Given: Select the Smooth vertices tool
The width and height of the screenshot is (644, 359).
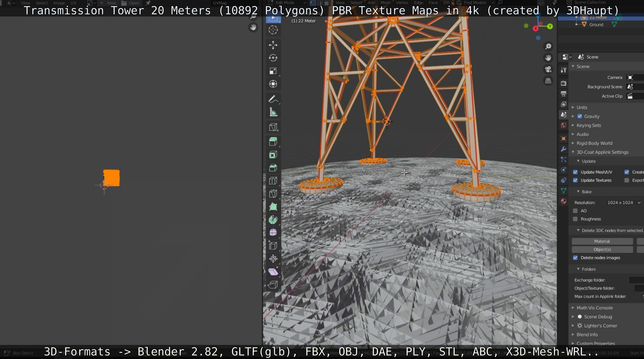Looking at the screenshot, I should click(273, 232).
